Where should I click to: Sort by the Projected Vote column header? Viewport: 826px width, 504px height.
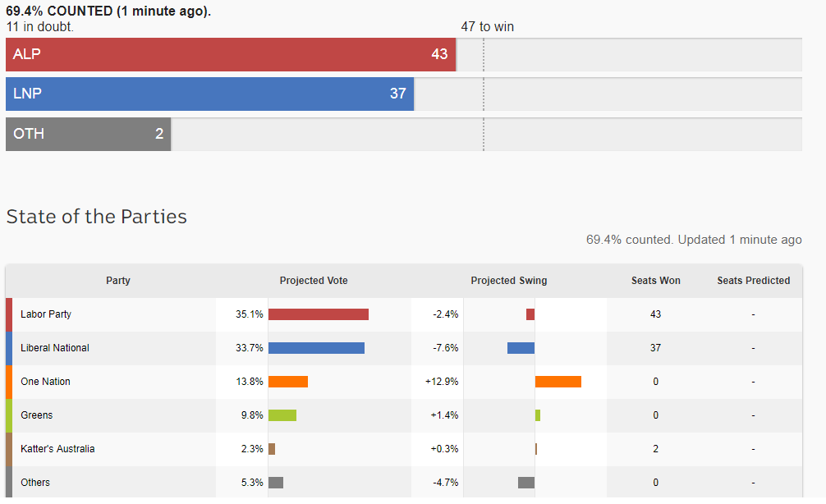(x=314, y=281)
